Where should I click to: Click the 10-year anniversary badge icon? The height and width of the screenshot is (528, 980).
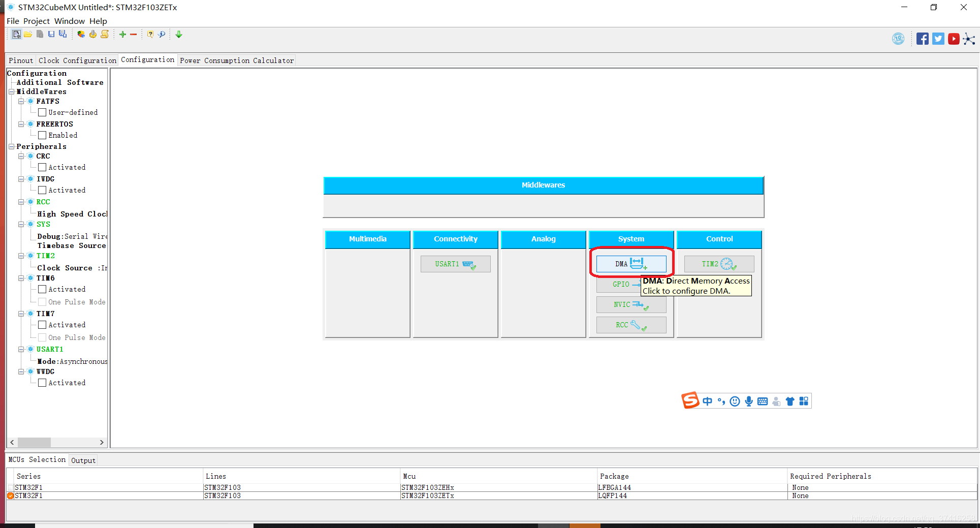(898, 39)
